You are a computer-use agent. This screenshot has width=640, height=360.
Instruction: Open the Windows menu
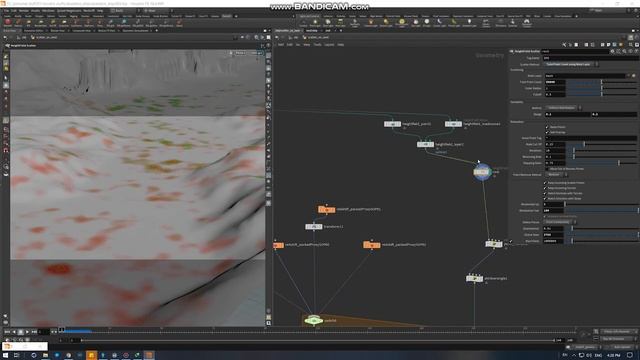tap(48, 10)
